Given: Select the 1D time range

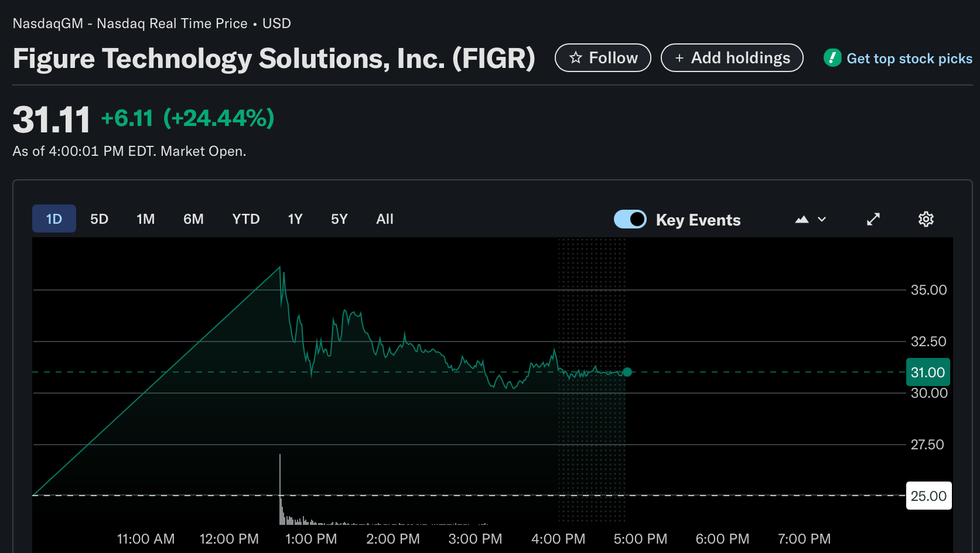Looking at the screenshot, I should click(54, 219).
